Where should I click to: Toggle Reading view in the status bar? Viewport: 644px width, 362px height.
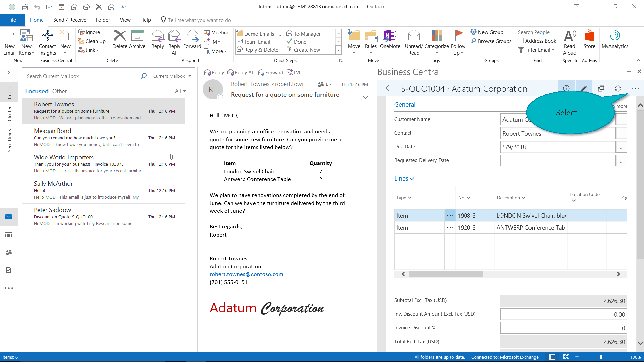pyautogui.click(x=566, y=357)
